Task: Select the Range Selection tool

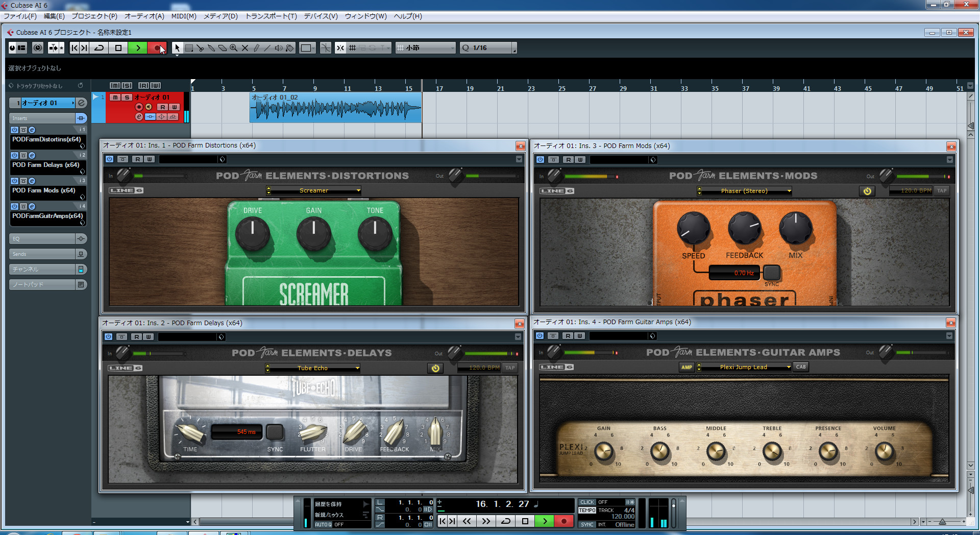Action: pyautogui.click(x=189, y=48)
